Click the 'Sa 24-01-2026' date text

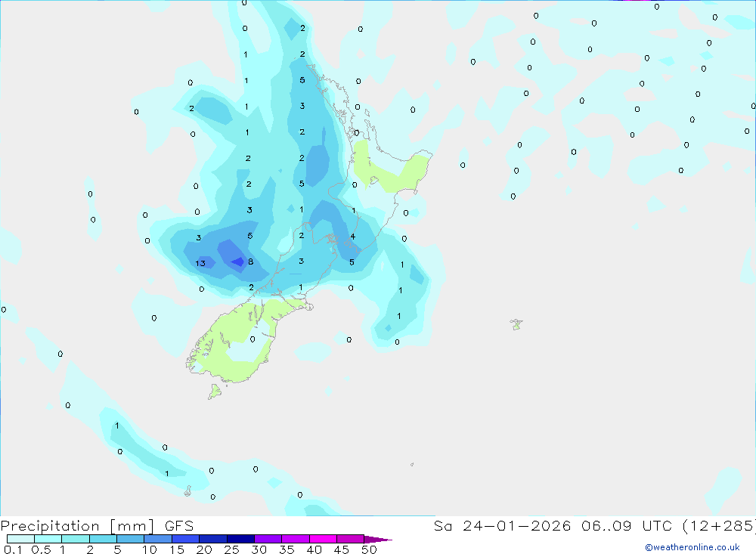[x=502, y=525]
